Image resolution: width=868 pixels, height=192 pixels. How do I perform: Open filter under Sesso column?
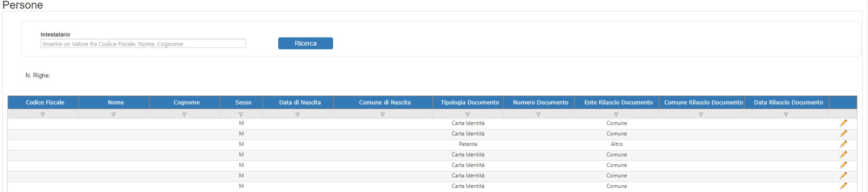(x=241, y=115)
